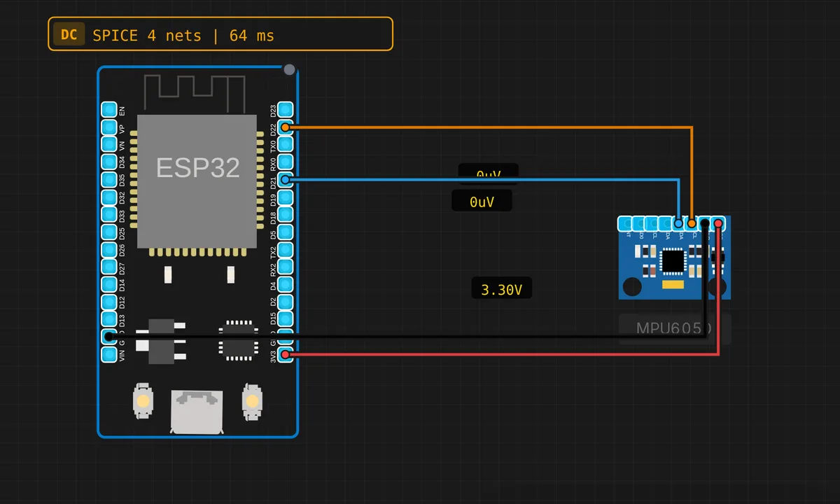The image size is (840, 504).
Task: Select the D15 pin on the ESP32
Action: 286,320
